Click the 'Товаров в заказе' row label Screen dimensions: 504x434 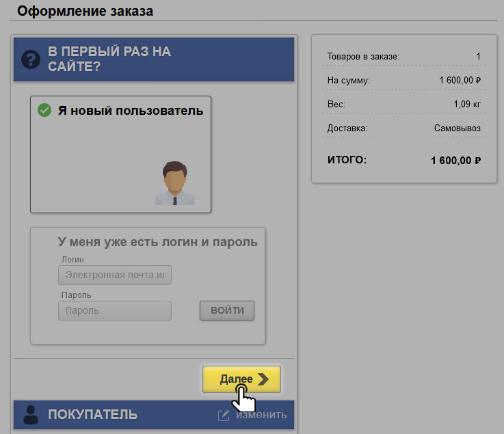pyautogui.click(x=363, y=57)
